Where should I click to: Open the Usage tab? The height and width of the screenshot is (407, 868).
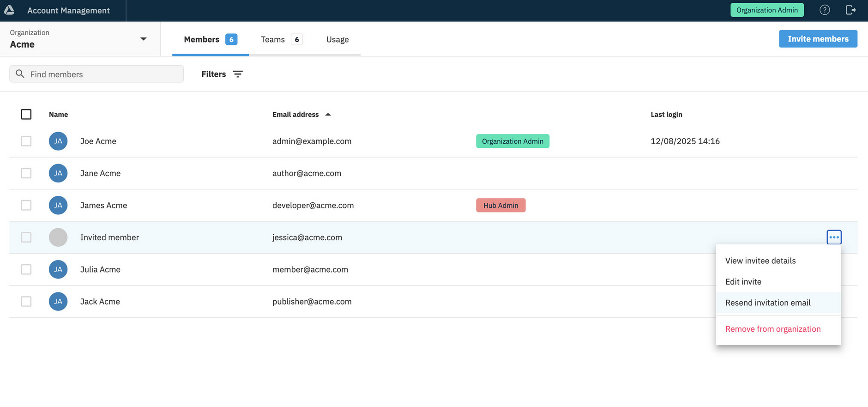pos(338,39)
